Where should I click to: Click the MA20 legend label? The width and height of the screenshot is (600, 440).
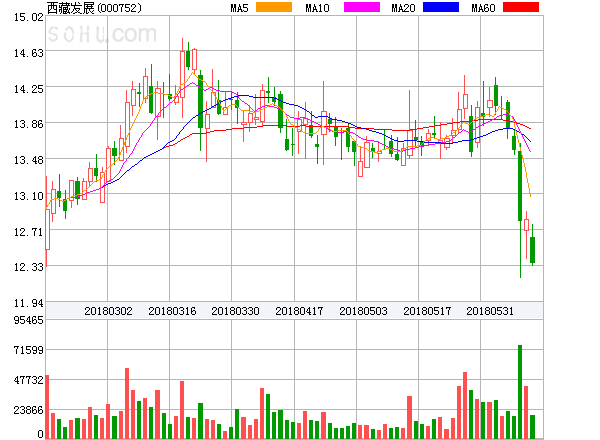click(403, 8)
